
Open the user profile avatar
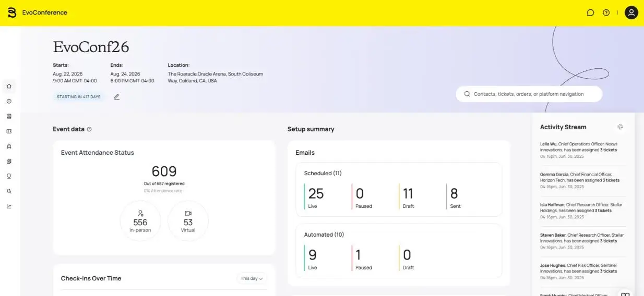tap(631, 13)
